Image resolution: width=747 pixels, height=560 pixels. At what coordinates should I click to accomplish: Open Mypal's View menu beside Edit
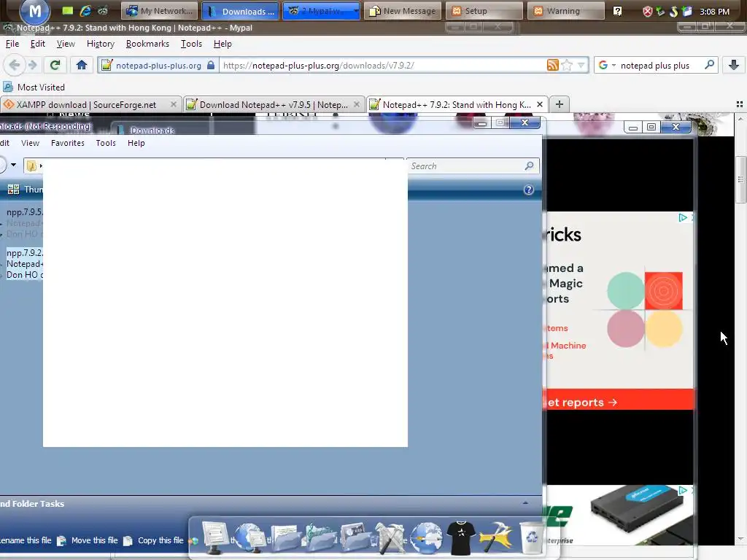[x=66, y=44]
